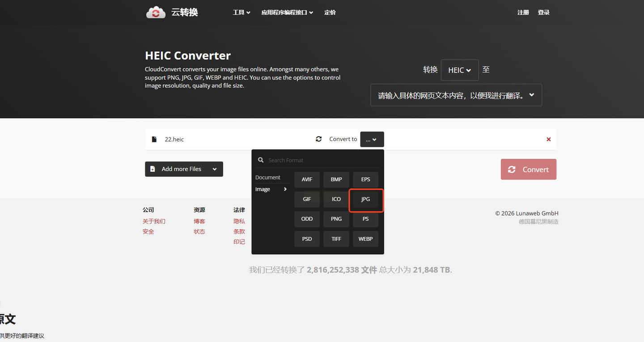Choose PSD format
Image resolution: width=644 pixels, height=342 pixels.
point(307,239)
